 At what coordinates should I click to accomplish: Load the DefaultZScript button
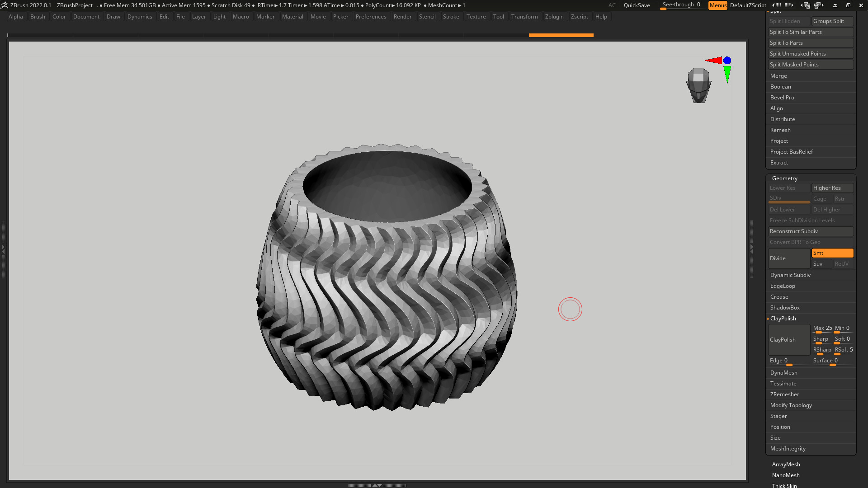(748, 5)
